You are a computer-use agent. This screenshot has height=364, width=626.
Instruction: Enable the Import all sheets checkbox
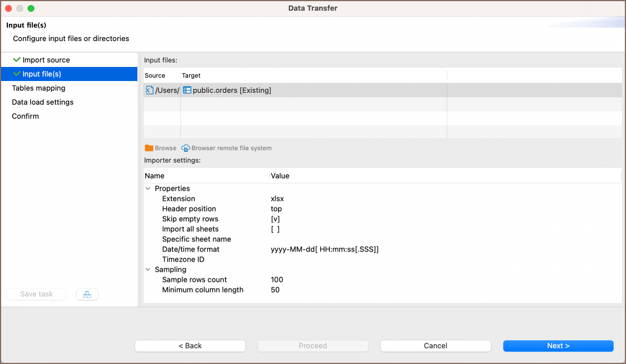[x=275, y=229]
